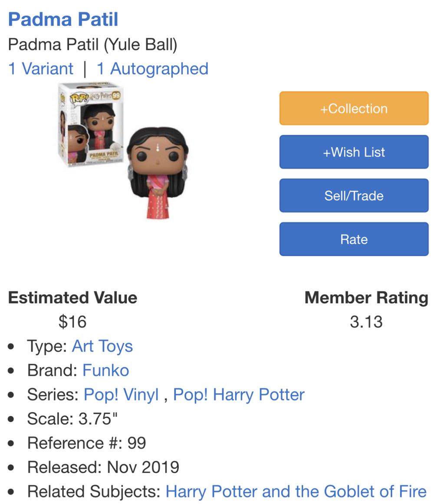
Task: Add item to Collection
Action: [353, 108]
